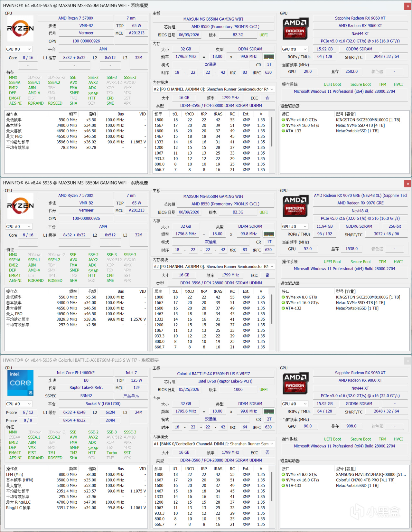Image resolution: width=412 pixels, height=532 pixels.
Task: Click the NVMe 16.0 GT/s status icon in the Ryzen RX 9060 XT window
Action: pos(283,125)
